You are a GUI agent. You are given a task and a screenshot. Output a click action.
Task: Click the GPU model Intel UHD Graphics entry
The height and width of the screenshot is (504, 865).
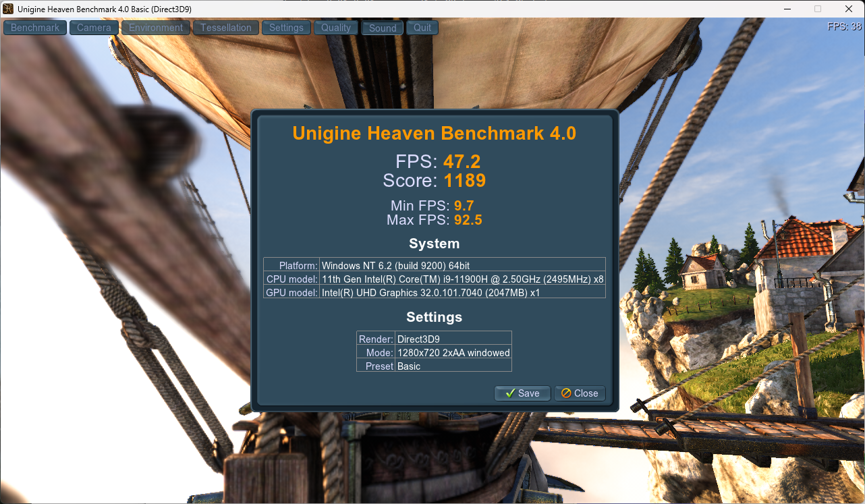pyautogui.click(x=430, y=292)
